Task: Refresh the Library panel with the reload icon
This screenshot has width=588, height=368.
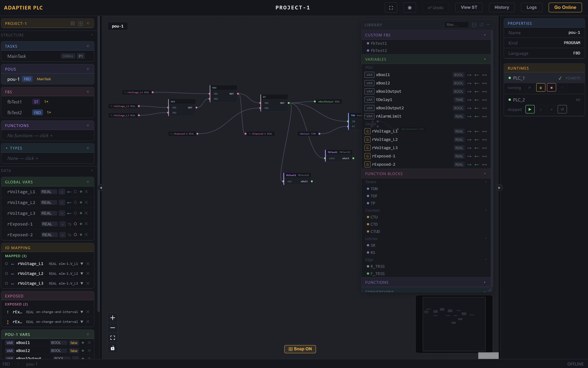Action: 481,25
